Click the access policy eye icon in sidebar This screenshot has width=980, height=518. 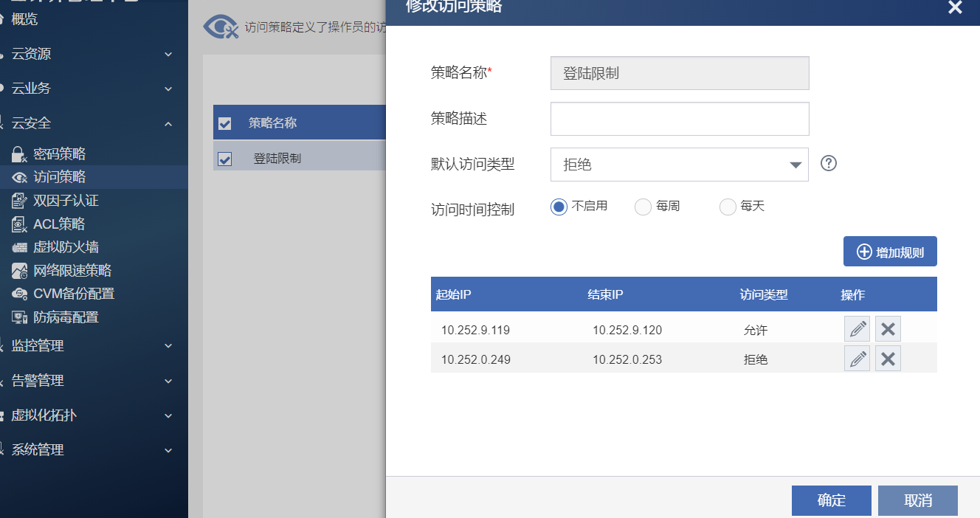(19, 177)
